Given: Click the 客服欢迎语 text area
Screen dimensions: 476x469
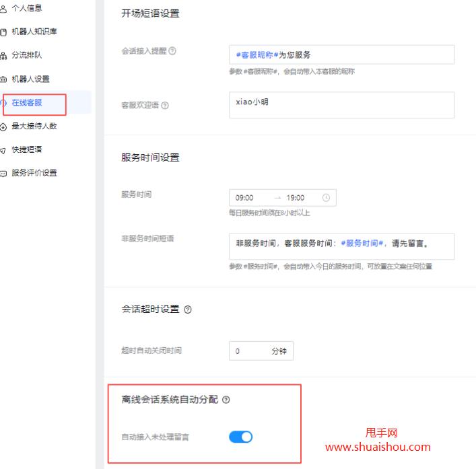Looking at the screenshot, I should click(x=341, y=105).
